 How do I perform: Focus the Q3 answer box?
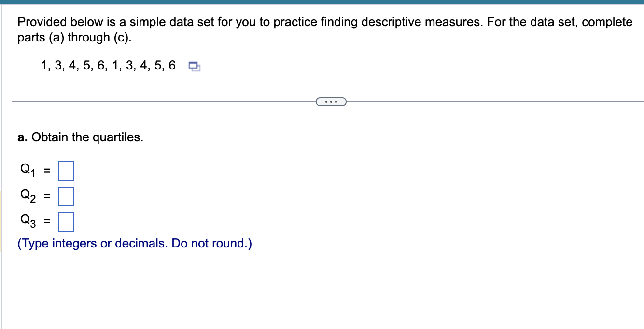tap(66, 222)
